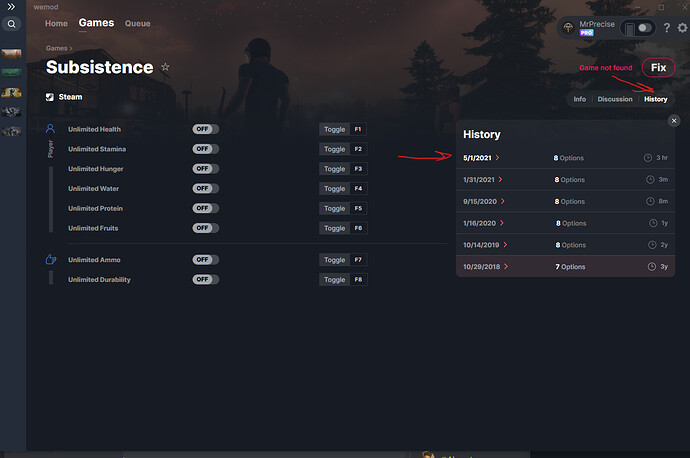Go to the Home tab
The width and height of the screenshot is (690, 458).
(57, 23)
